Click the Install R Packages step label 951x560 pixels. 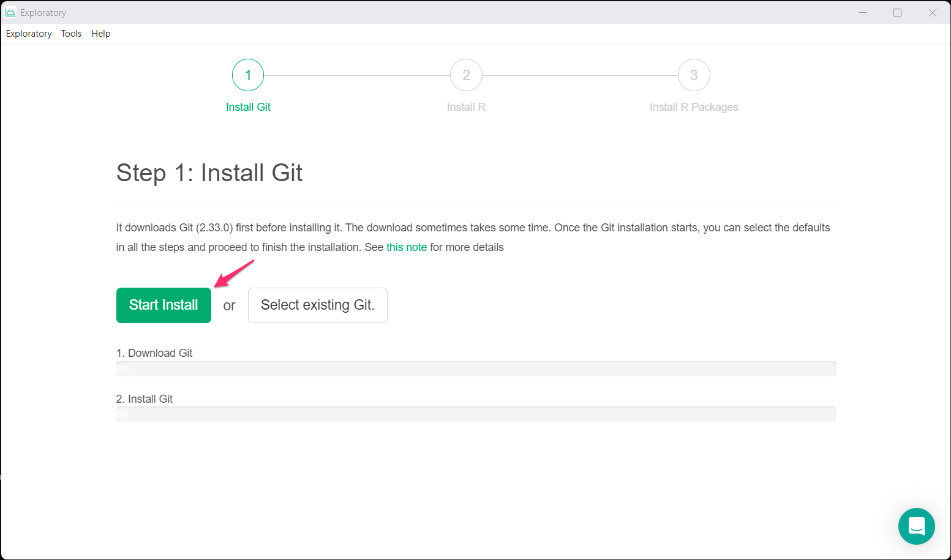click(x=694, y=107)
